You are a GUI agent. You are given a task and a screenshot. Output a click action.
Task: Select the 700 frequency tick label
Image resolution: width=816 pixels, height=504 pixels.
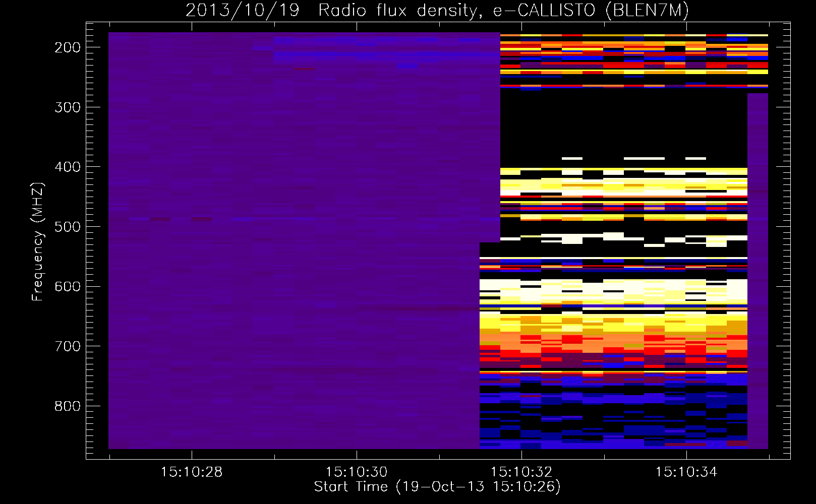68,346
